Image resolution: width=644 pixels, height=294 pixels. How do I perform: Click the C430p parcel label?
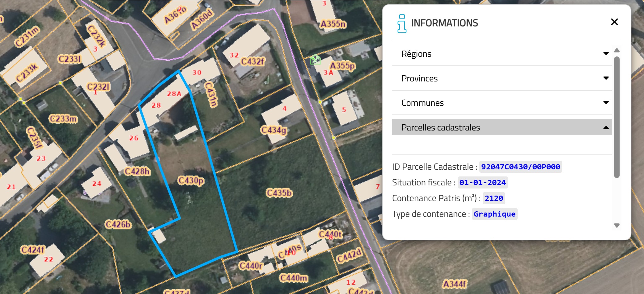(191, 180)
